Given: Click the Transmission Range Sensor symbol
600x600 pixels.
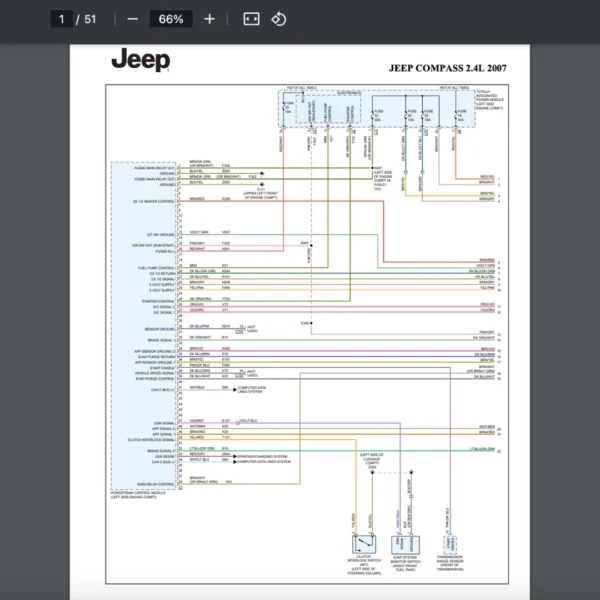Looking at the screenshot, I should pos(450,546).
